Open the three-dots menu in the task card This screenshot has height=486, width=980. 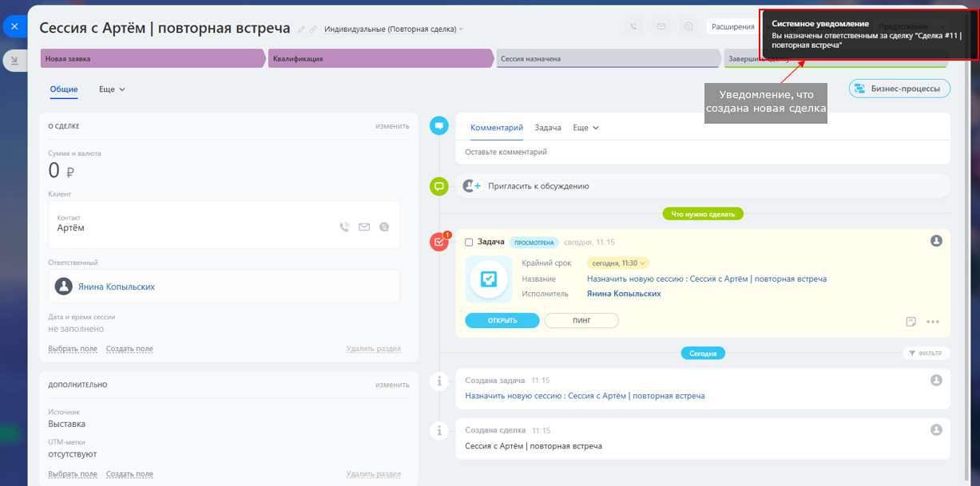coord(932,322)
